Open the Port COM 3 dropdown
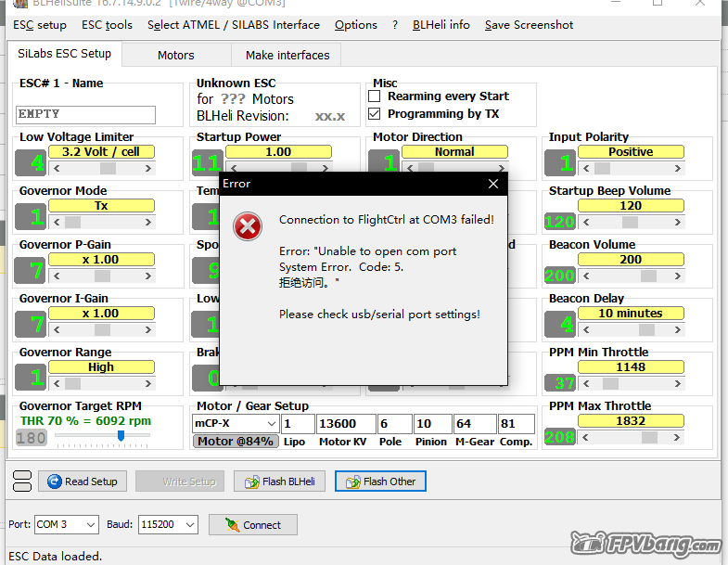Viewport: 728px width, 565px height. [x=91, y=524]
